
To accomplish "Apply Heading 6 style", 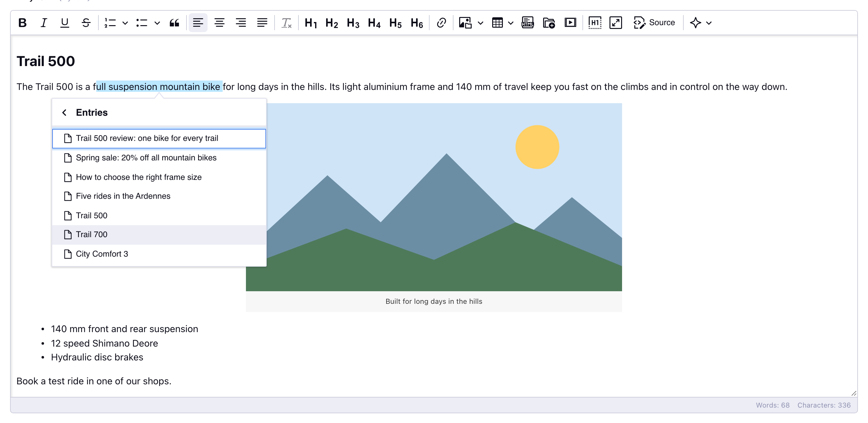I will pyautogui.click(x=417, y=23).
